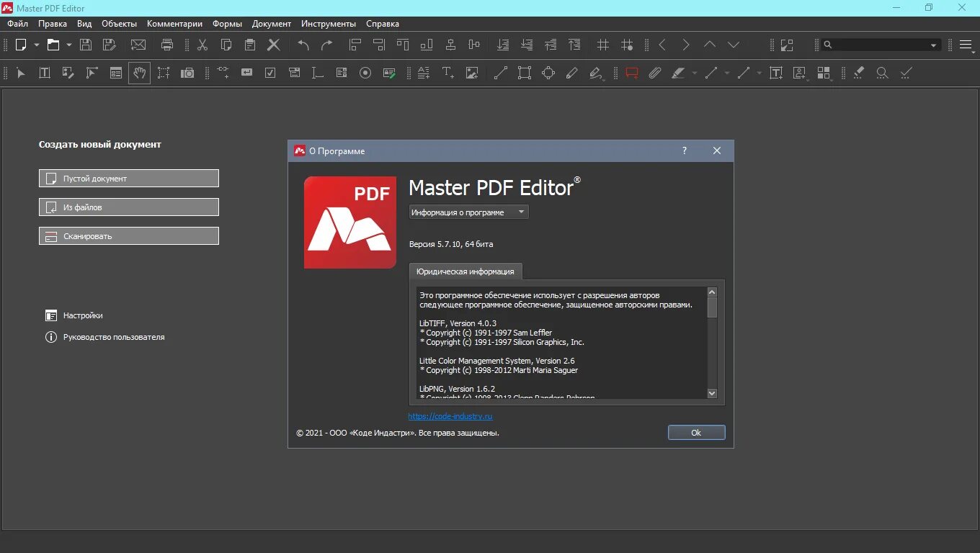This screenshot has height=553, width=980.
Task: Click the Delete X icon
Action: [274, 45]
